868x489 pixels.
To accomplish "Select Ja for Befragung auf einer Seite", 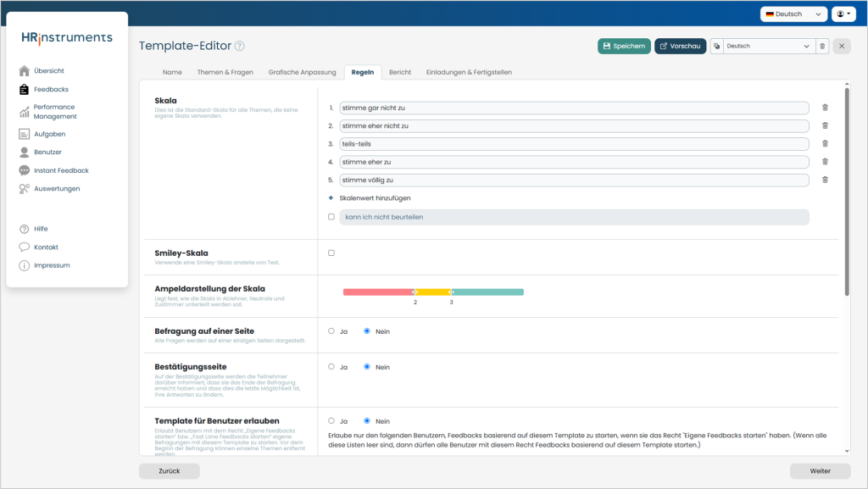I will tap(331, 331).
